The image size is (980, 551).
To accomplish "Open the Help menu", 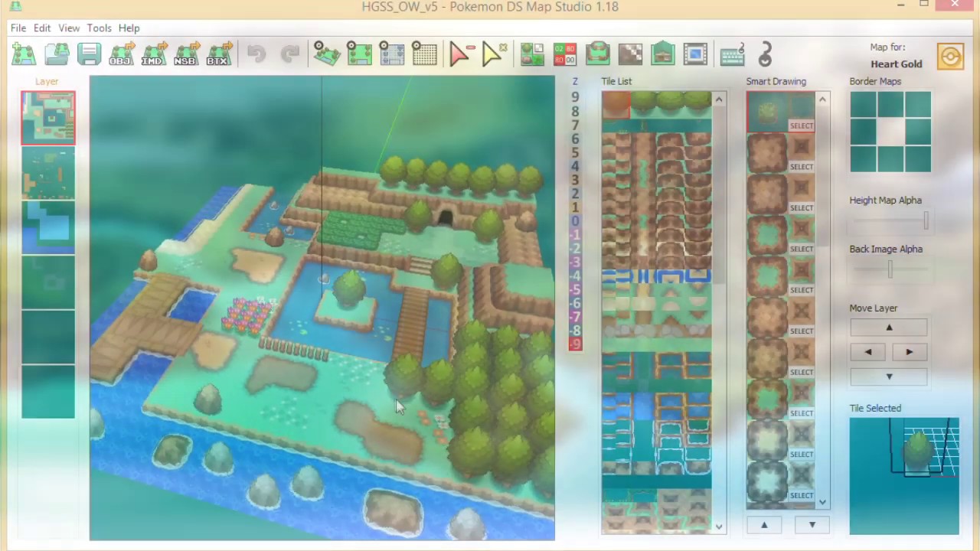I will tap(129, 28).
